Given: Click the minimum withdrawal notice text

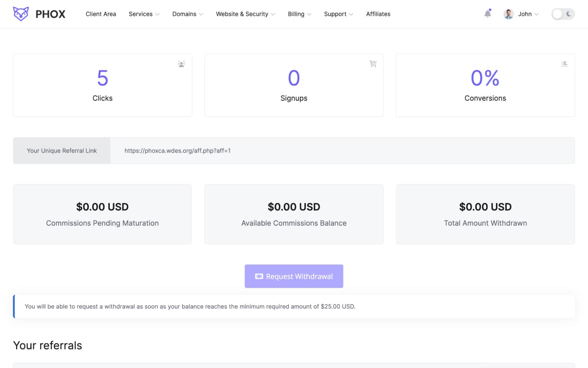Looking at the screenshot, I should 190,306.
